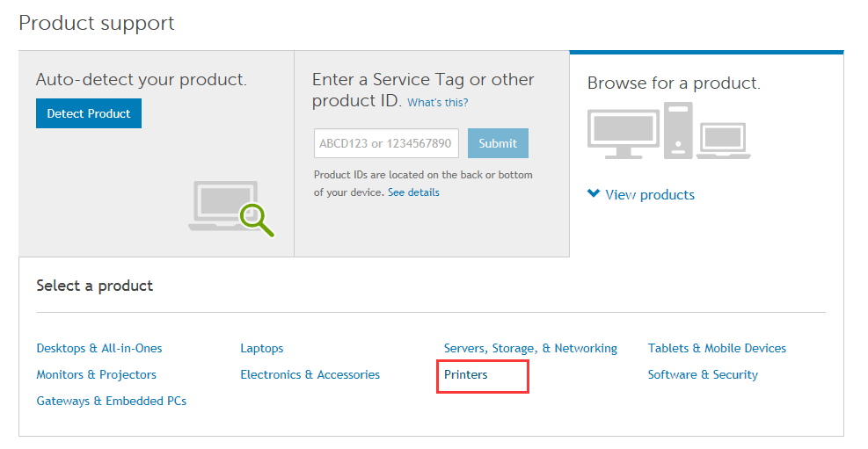The image size is (868, 449).
Task: Choose Tablets & Mobile Devices
Action: click(717, 348)
